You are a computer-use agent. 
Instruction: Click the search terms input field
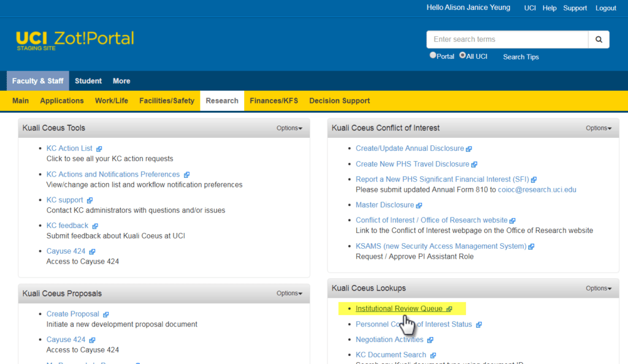click(x=507, y=39)
